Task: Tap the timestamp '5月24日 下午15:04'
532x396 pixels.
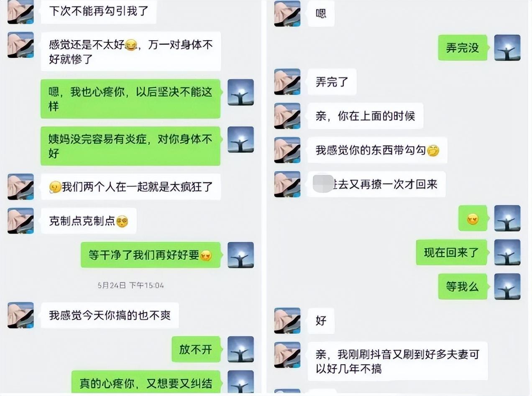Action: coord(130,285)
